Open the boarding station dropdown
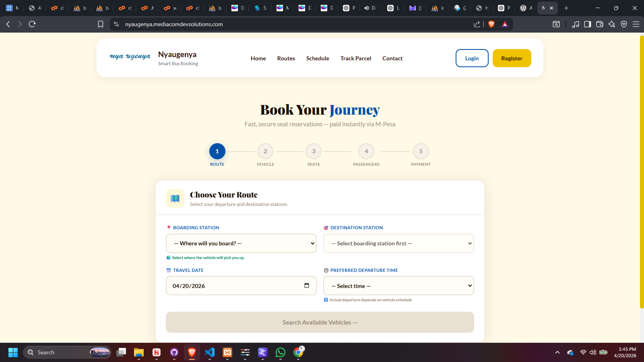644x362 pixels. 241,243
